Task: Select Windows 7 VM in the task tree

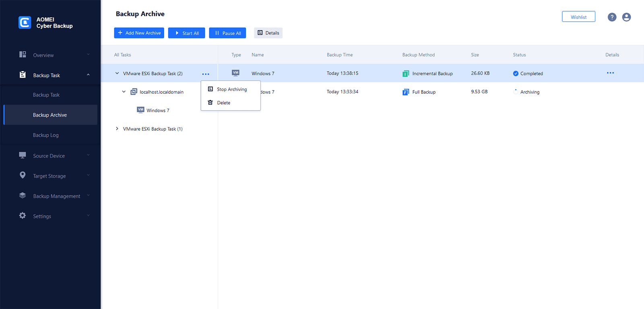Action: [157, 110]
